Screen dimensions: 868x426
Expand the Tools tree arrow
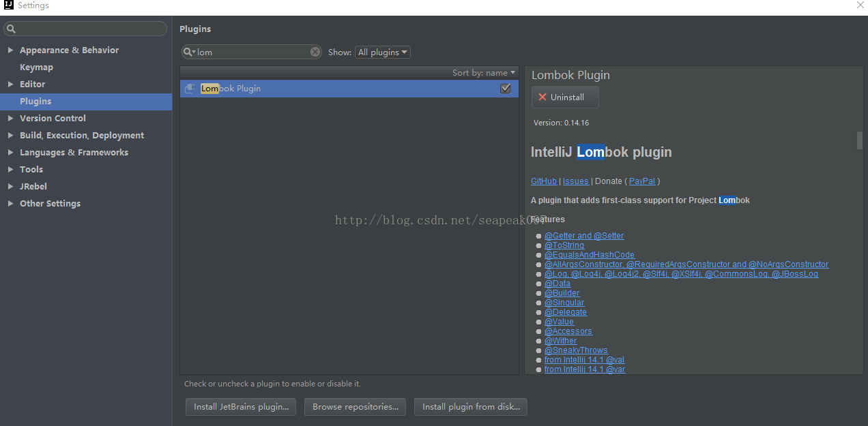[10, 170]
